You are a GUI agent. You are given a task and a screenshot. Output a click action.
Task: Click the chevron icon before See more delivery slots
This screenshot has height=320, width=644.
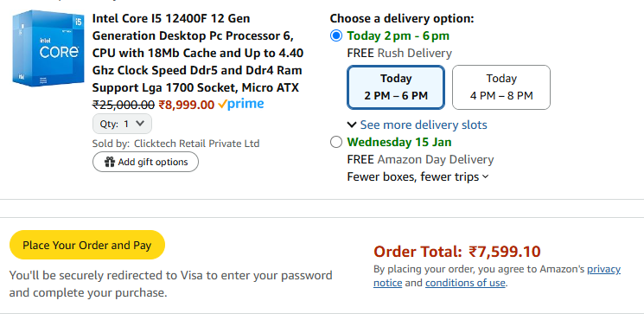pos(352,125)
